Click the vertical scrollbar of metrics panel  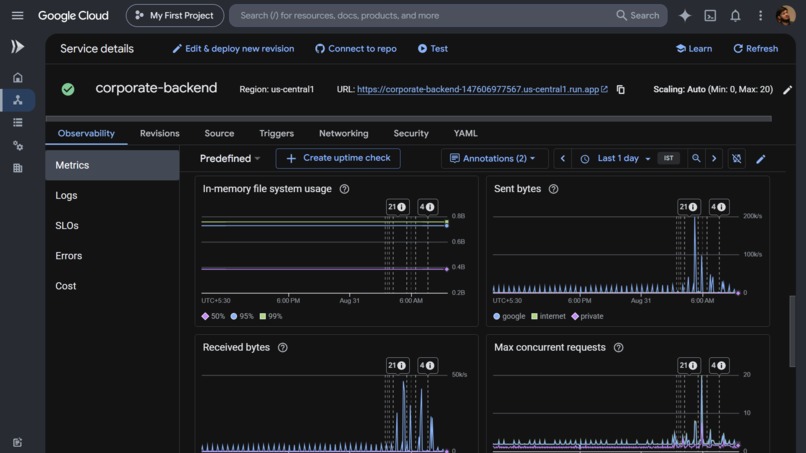pyautogui.click(x=792, y=332)
